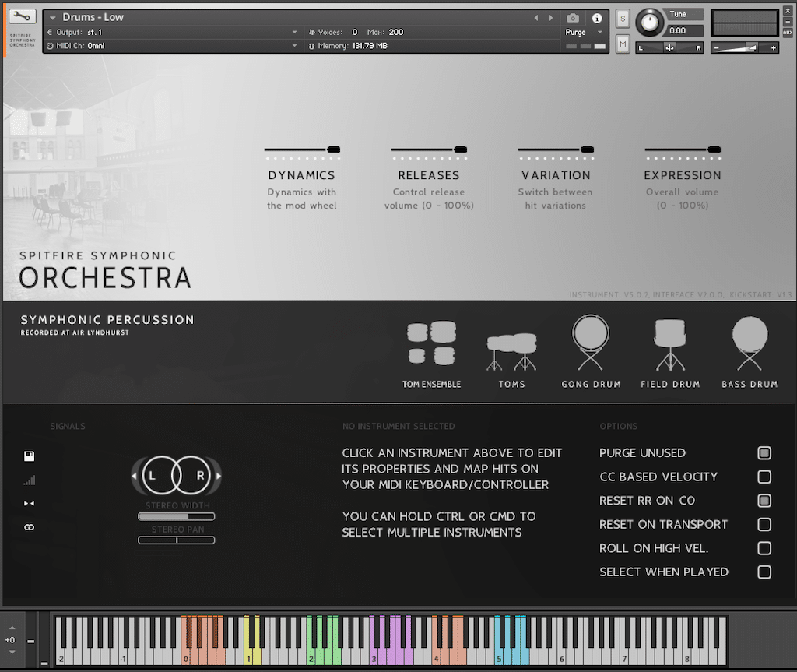The height and width of the screenshot is (672, 797).
Task: Click the right arrow beside stereo circles
Action: (219, 476)
